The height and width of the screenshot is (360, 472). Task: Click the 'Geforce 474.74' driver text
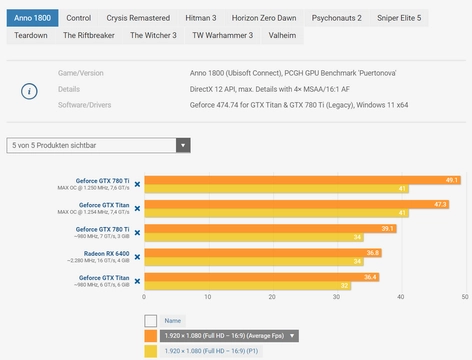point(299,105)
